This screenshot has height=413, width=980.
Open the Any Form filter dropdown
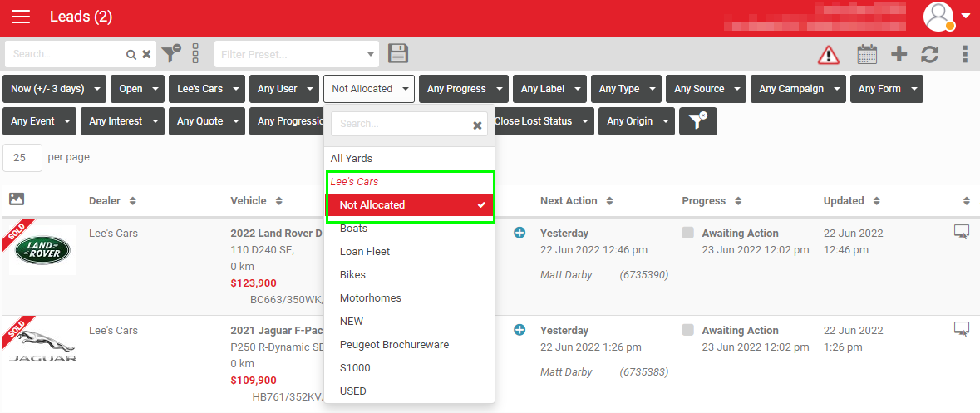[886, 89]
